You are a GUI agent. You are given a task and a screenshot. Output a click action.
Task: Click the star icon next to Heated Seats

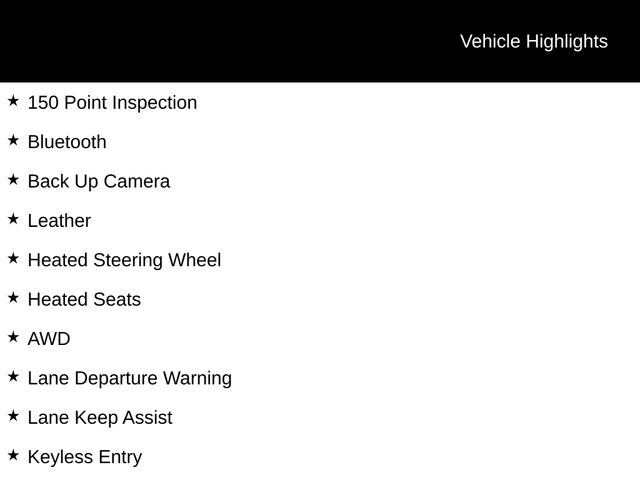[13, 298]
